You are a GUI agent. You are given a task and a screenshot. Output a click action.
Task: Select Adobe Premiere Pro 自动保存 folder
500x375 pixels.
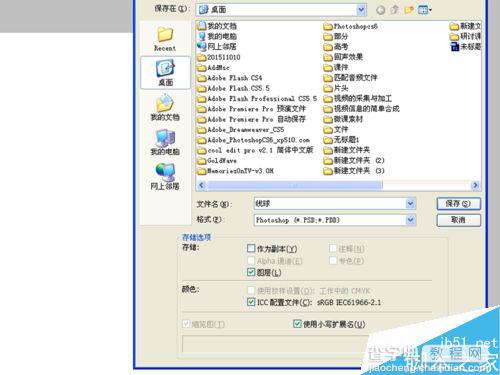click(x=251, y=119)
